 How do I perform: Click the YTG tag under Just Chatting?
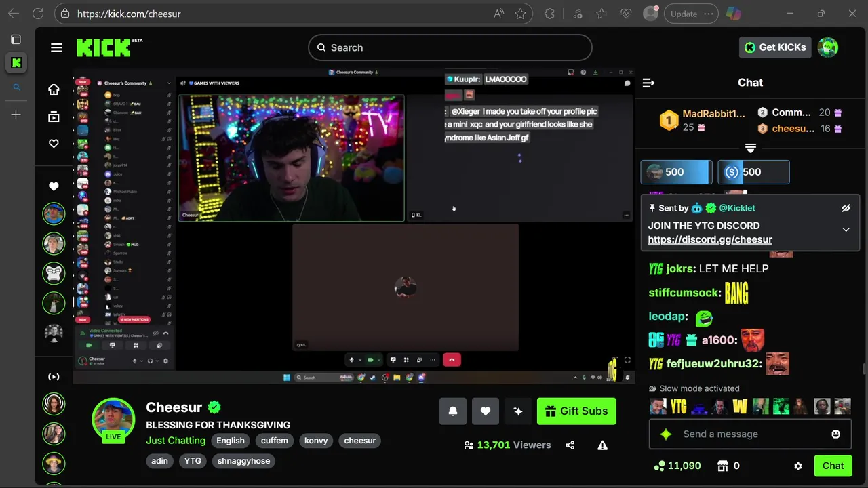click(x=193, y=461)
